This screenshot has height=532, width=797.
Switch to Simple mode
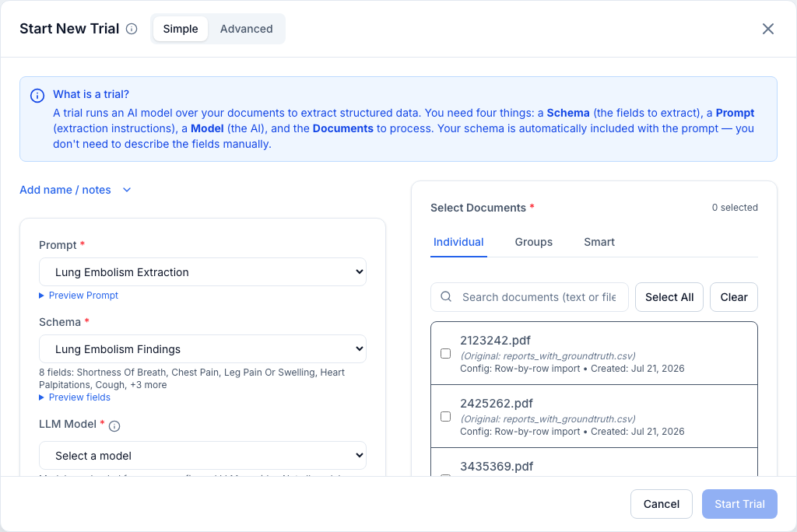click(x=181, y=29)
